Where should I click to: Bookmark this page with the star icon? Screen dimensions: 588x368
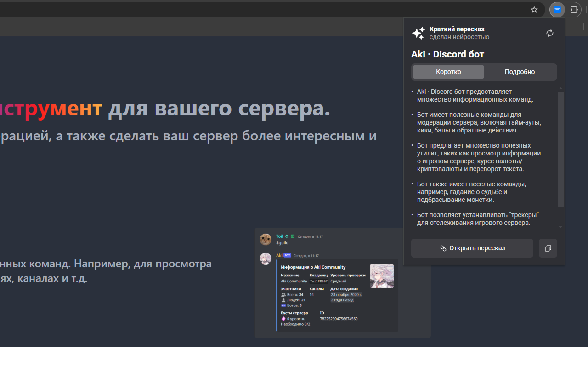(x=534, y=10)
